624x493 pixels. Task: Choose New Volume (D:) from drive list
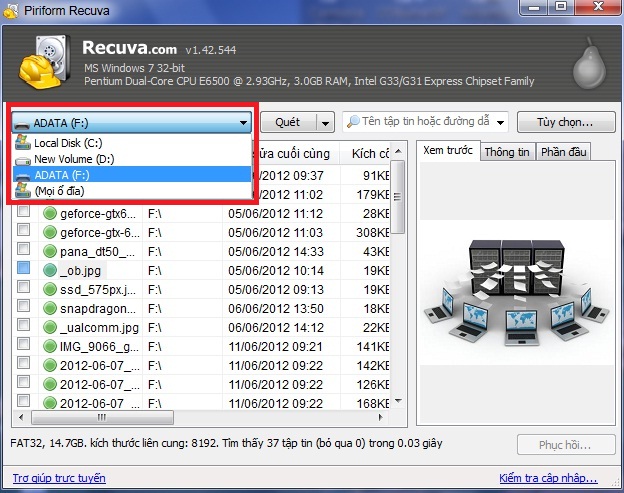[x=132, y=159]
